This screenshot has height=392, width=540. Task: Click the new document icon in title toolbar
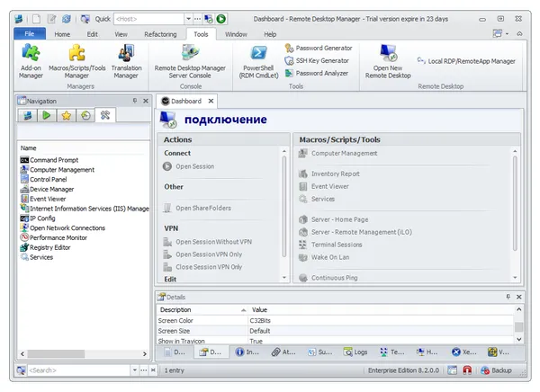pos(37,19)
